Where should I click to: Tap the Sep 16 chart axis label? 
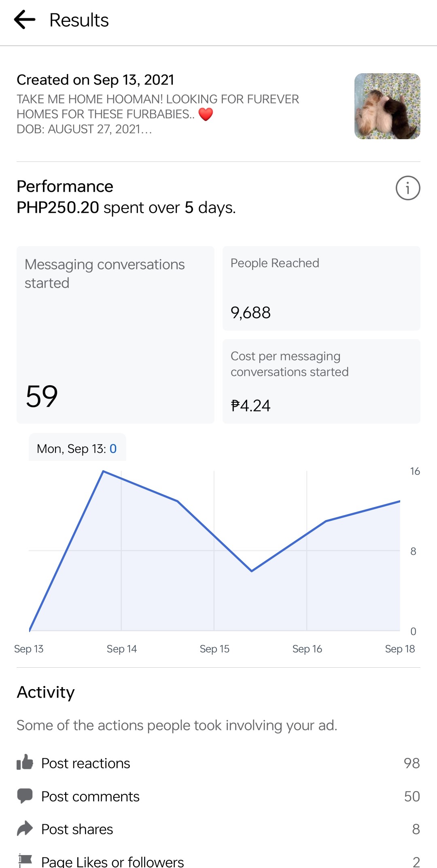point(307,649)
